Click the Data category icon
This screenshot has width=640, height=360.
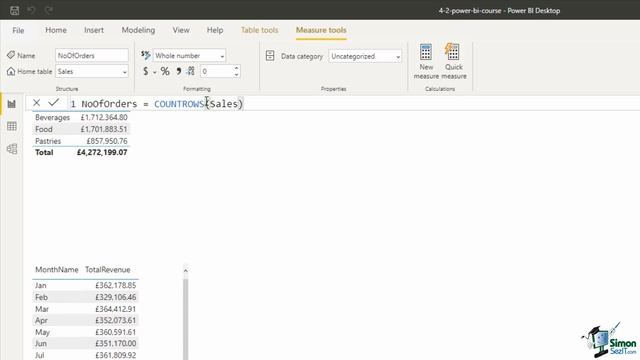tap(270, 56)
